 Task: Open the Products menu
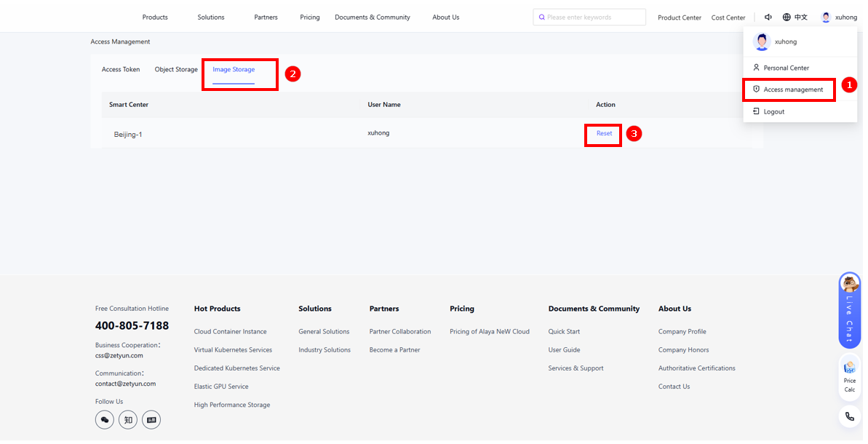coord(155,17)
